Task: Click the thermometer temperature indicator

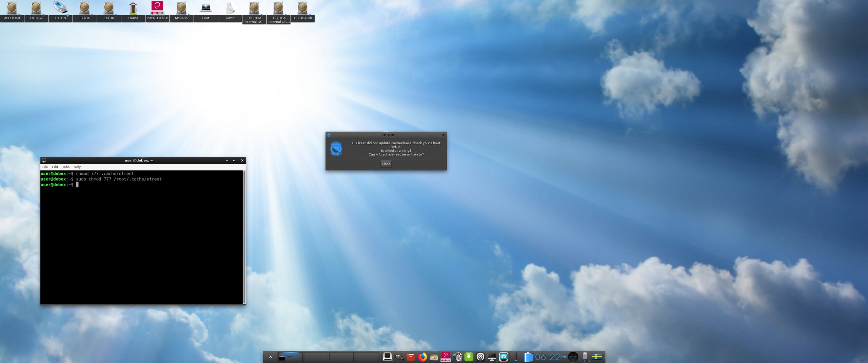Action: [516, 357]
